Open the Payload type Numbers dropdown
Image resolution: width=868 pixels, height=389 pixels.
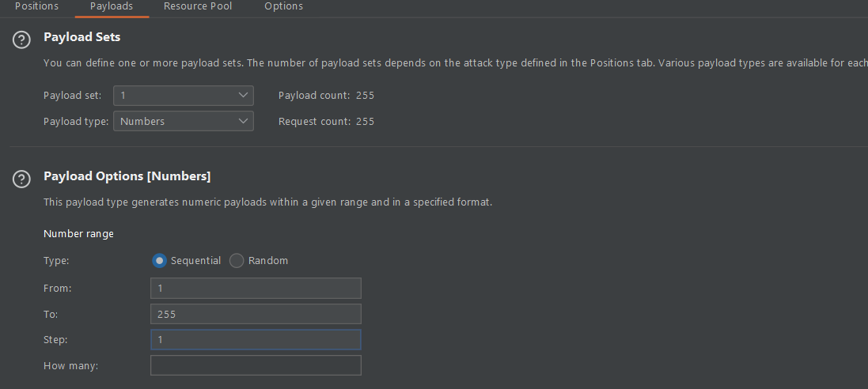point(184,122)
